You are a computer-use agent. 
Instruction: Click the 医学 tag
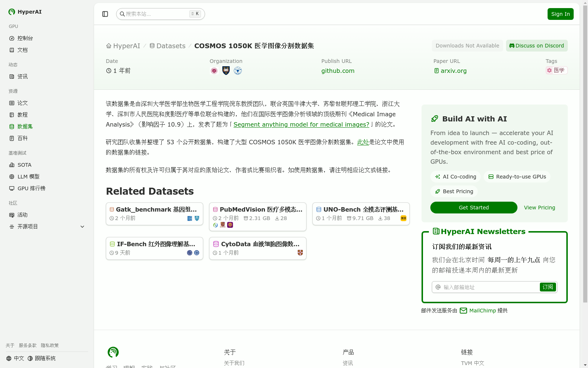tap(556, 70)
